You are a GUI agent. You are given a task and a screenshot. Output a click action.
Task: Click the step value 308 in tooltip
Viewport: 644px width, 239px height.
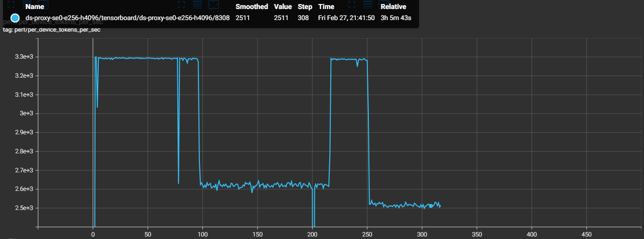[303, 18]
